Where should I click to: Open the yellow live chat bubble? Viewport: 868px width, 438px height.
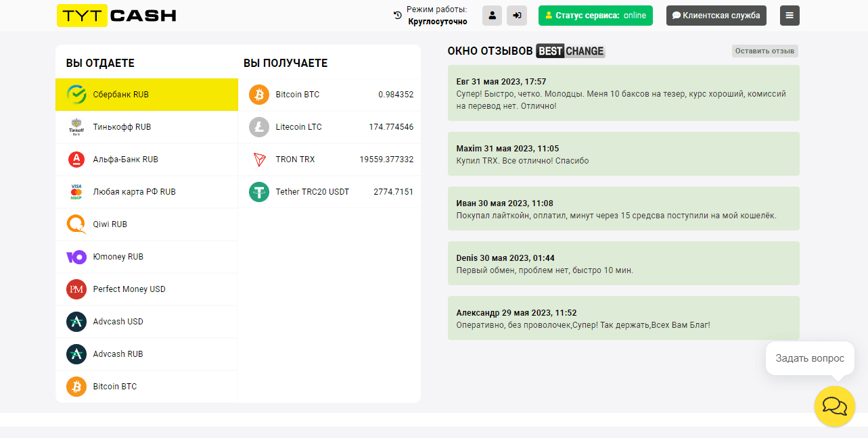(x=834, y=406)
